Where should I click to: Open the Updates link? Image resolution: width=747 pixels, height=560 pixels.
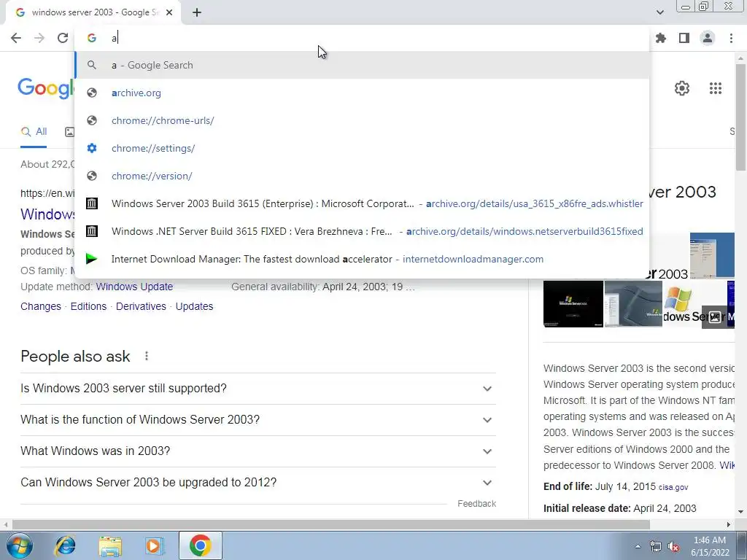point(194,306)
